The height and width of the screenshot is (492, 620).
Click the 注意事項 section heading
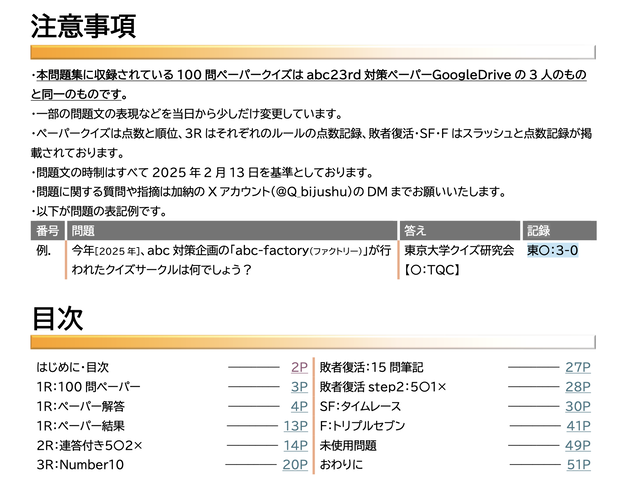83,26
